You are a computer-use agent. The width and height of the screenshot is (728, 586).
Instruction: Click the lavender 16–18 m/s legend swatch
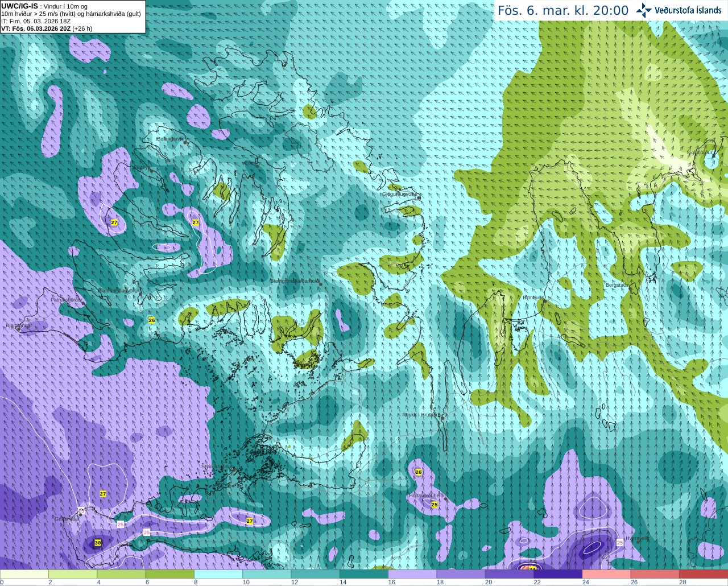coord(412,574)
